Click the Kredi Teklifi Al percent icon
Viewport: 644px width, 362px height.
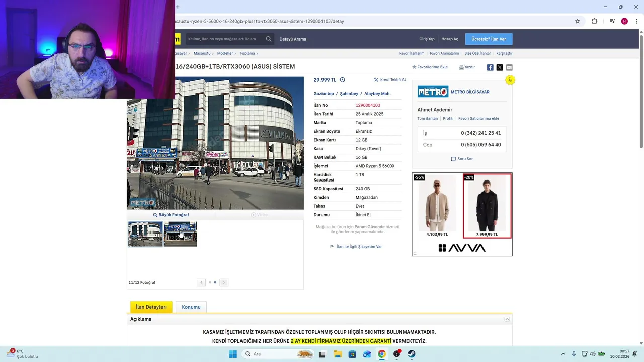(x=376, y=80)
